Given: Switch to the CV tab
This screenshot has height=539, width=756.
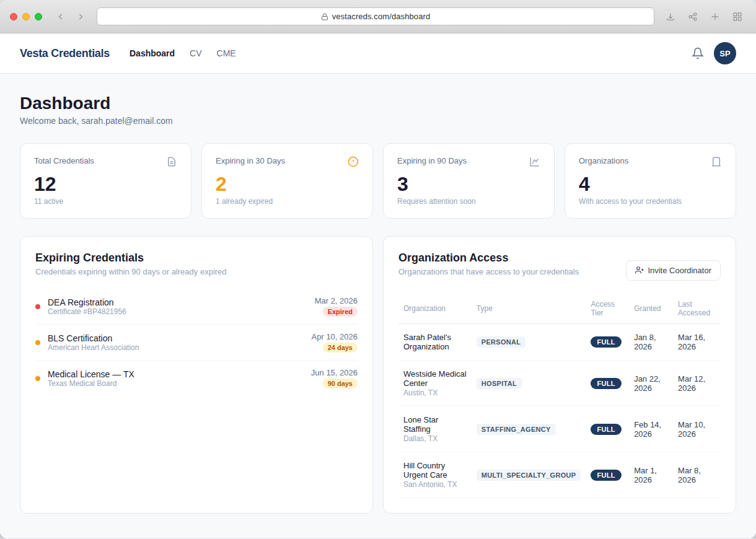Looking at the screenshot, I should [195, 53].
